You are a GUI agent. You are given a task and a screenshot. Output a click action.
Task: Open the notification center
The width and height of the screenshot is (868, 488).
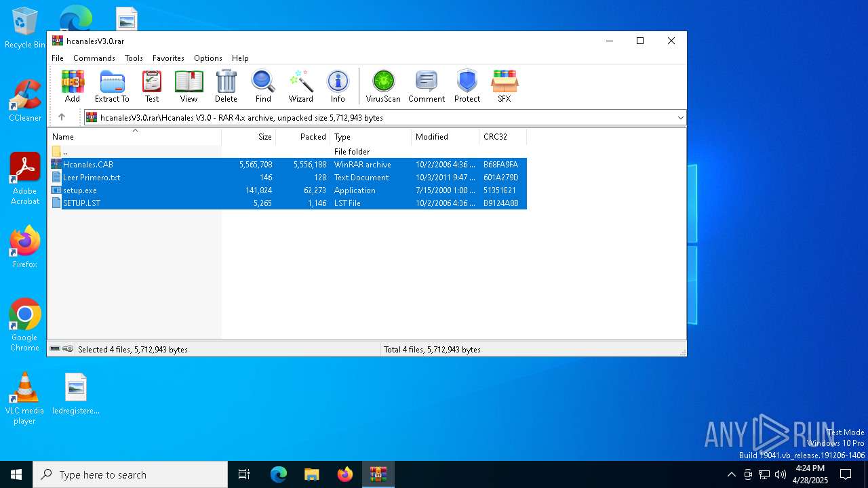[846, 474]
